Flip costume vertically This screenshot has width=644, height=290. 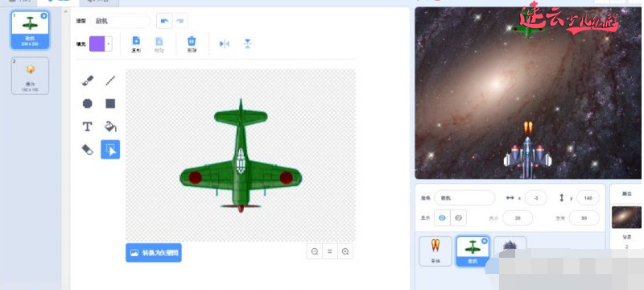[248, 43]
